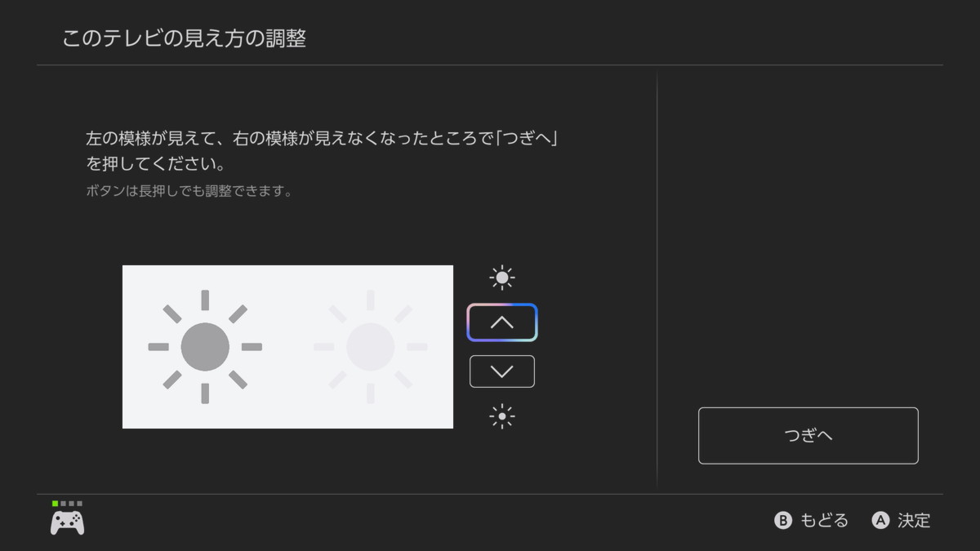Click the hint ボタンは長押しでも調整できます

pyautogui.click(x=189, y=193)
